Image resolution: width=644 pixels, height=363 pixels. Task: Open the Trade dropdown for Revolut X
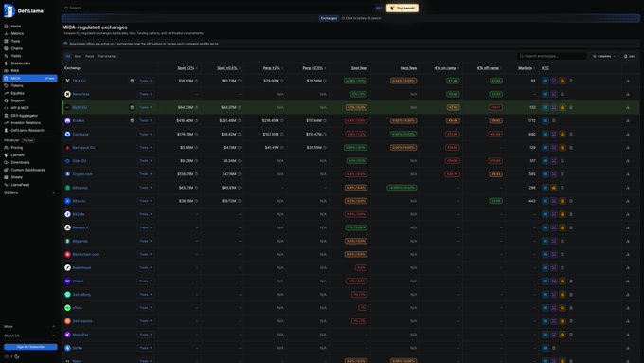(146, 227)
